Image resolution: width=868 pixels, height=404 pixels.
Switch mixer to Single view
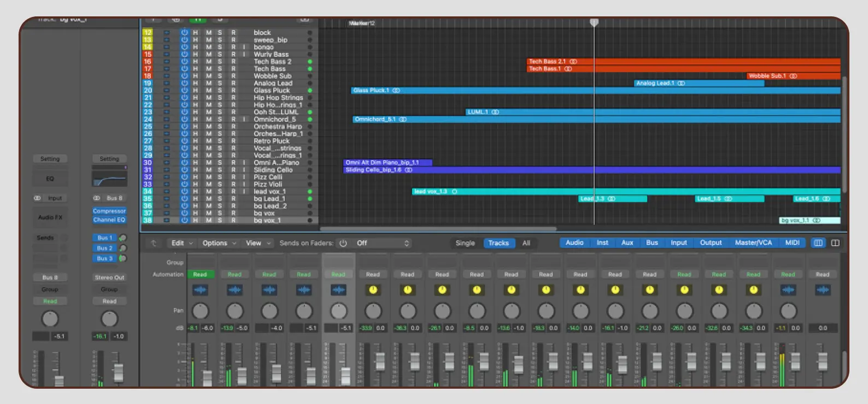pyautogui.click(x=465, y=243)
